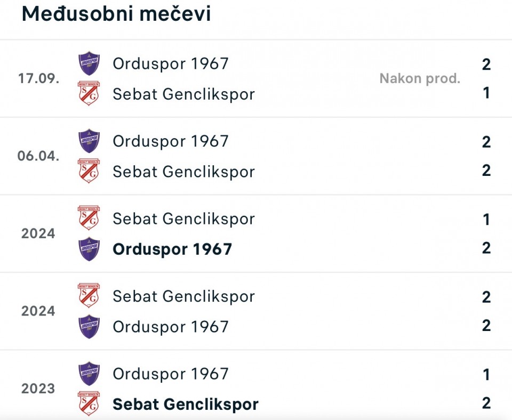Click crest beside bold Sebat Genclikspor name
The width and height of the screenshot is (512, 420).
tap(89, 404)
